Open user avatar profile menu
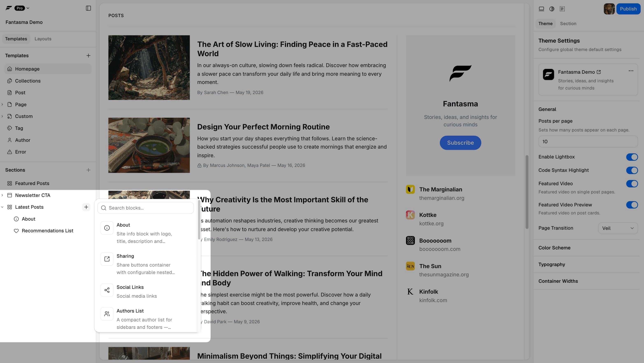This screenshot has width=644, height=363. (x=609, y=9)
